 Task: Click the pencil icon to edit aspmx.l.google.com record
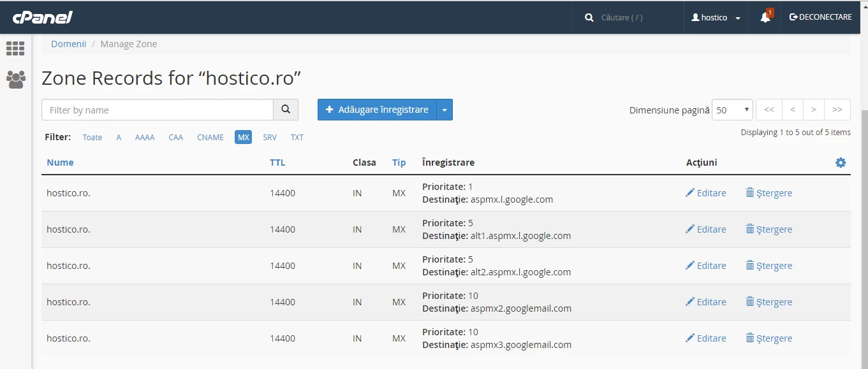click(690, 192)
